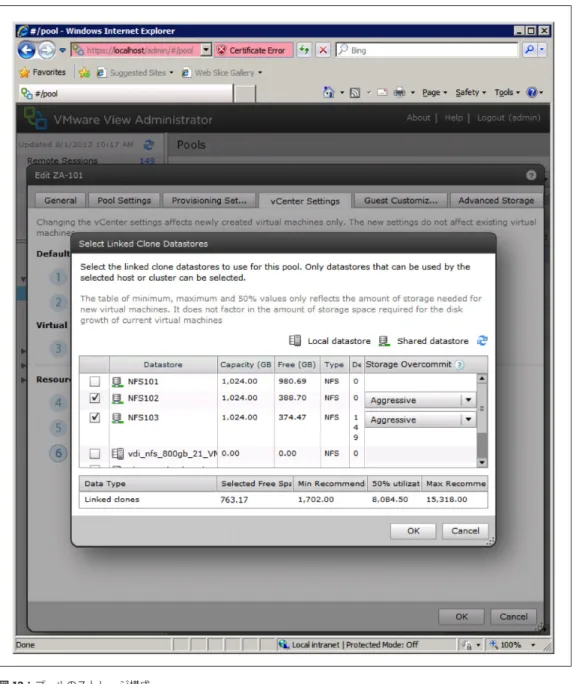Uncheck the NFS102 datastore checkbox
The image size is (576, 684).
[x=94, y=398]
